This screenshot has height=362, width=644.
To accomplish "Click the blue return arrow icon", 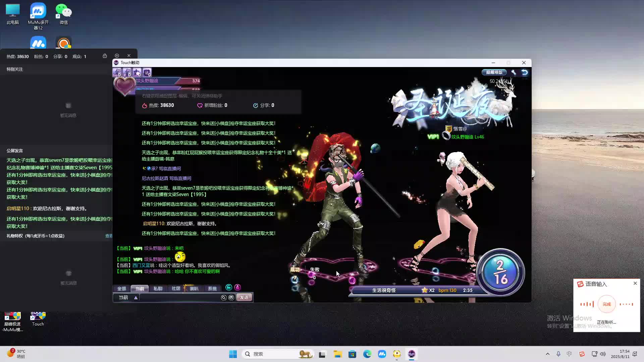I will 525,72.
